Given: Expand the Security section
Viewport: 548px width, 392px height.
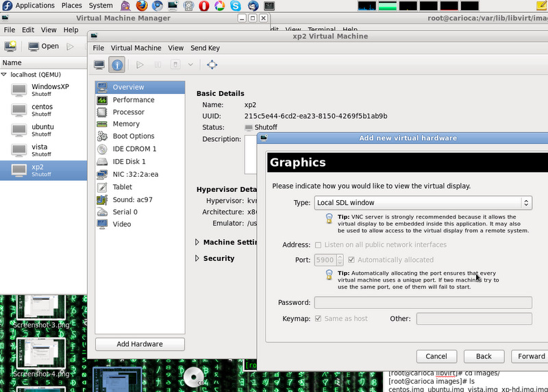Looking at the screenshot, I should tap(198, 258).
